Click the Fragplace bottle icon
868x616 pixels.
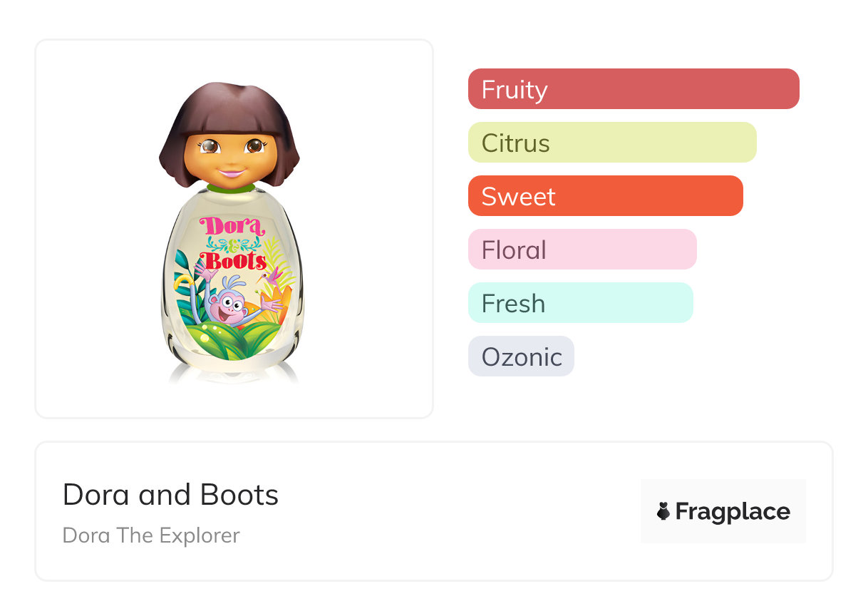click(663, 512)
